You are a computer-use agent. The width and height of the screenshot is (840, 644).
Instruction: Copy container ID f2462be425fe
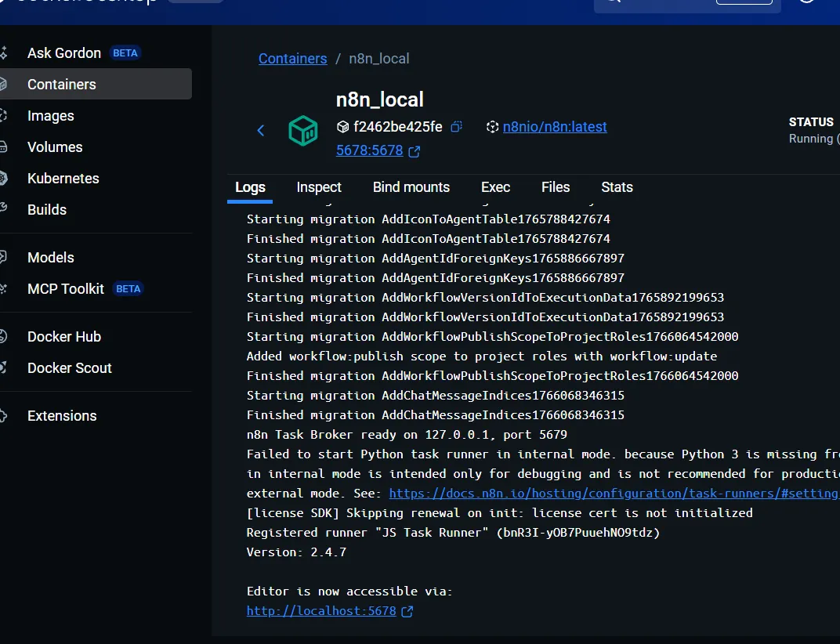point(456,126)
